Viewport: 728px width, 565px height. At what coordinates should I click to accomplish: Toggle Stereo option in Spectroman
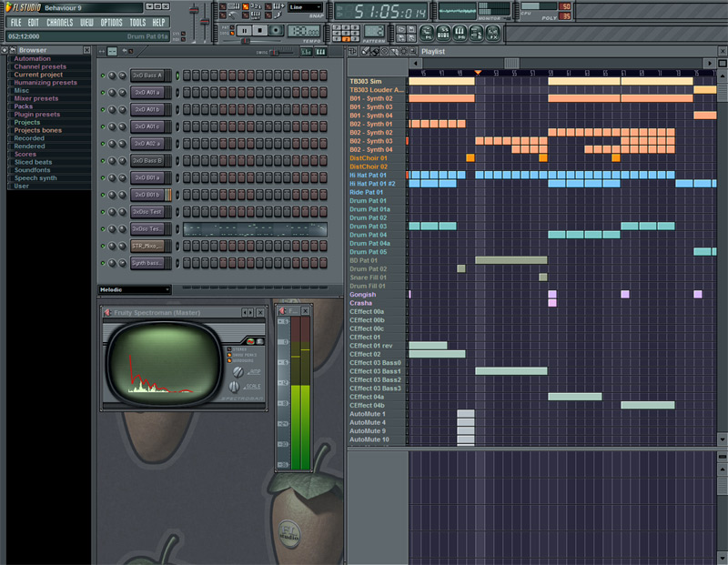(x=229, y=349)
